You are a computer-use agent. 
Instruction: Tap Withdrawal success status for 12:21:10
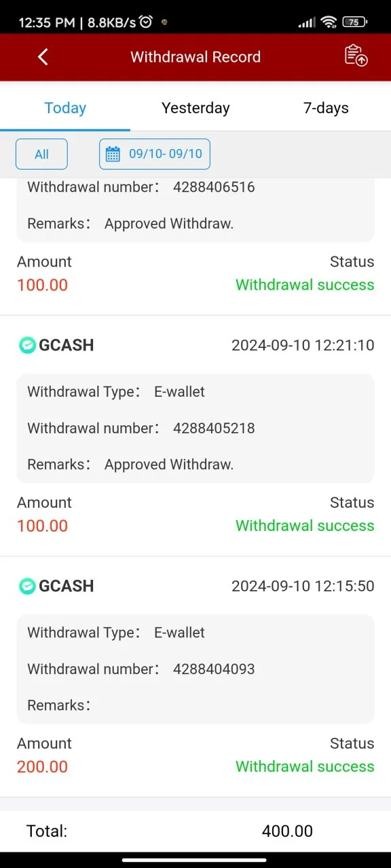(x=305, y=526)
